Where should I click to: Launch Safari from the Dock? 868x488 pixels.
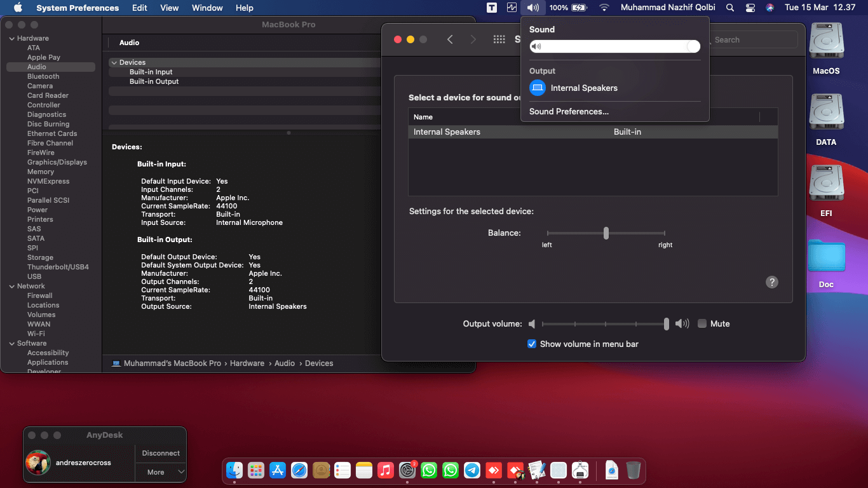(299, 470)
